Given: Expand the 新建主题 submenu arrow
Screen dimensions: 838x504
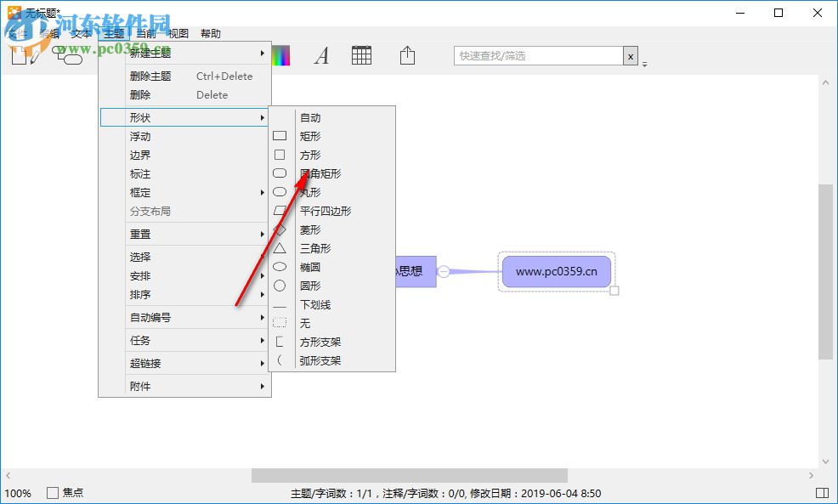Looking at the screenshot, I should click(x=262, y=52).
